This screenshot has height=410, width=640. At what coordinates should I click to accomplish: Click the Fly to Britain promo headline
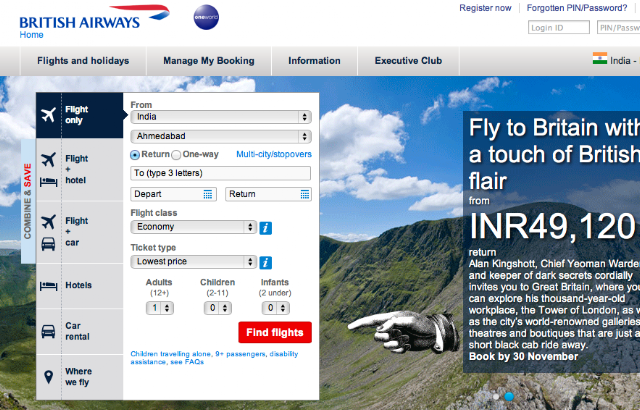(x=554, y=155)
